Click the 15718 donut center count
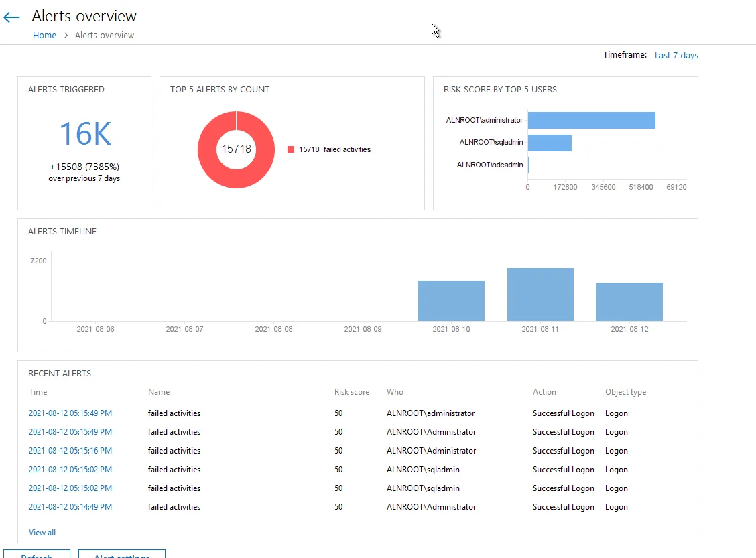 click(236, 149)
